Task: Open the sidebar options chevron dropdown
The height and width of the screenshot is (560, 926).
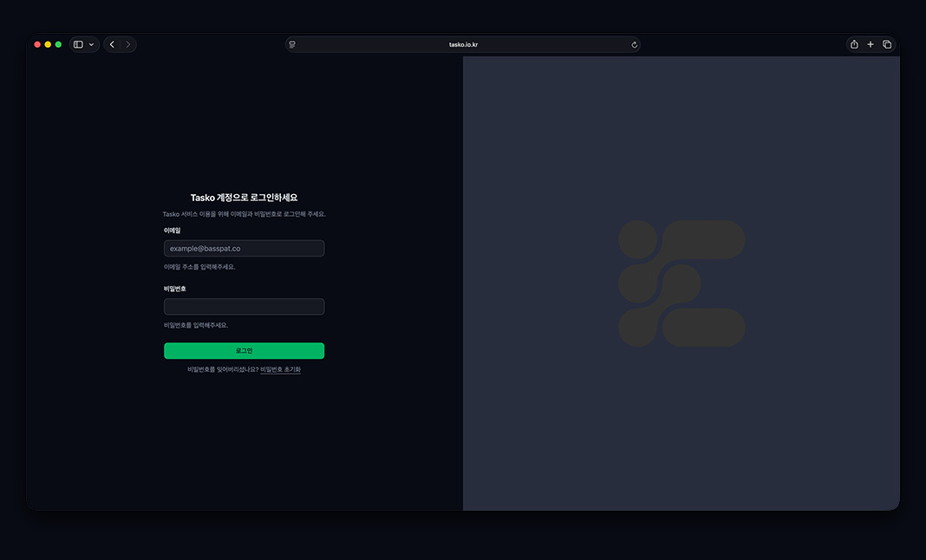Action: pos(89,44)
